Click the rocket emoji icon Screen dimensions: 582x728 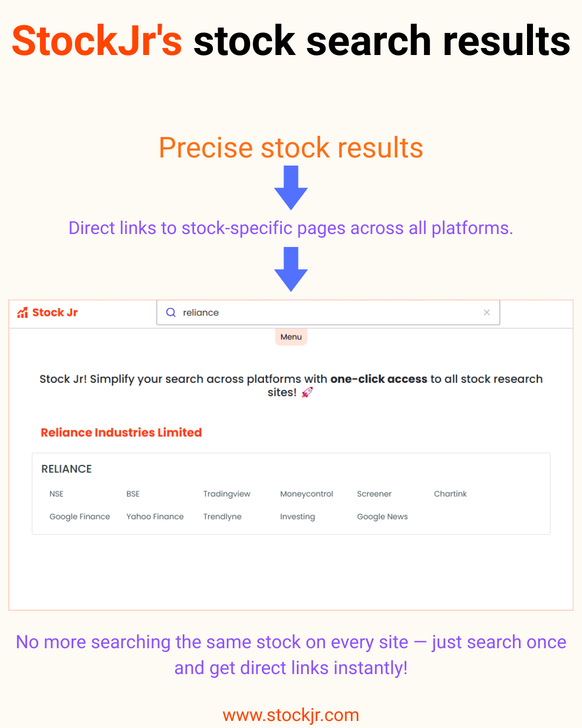pyautogui.click(x=307, y=393)
